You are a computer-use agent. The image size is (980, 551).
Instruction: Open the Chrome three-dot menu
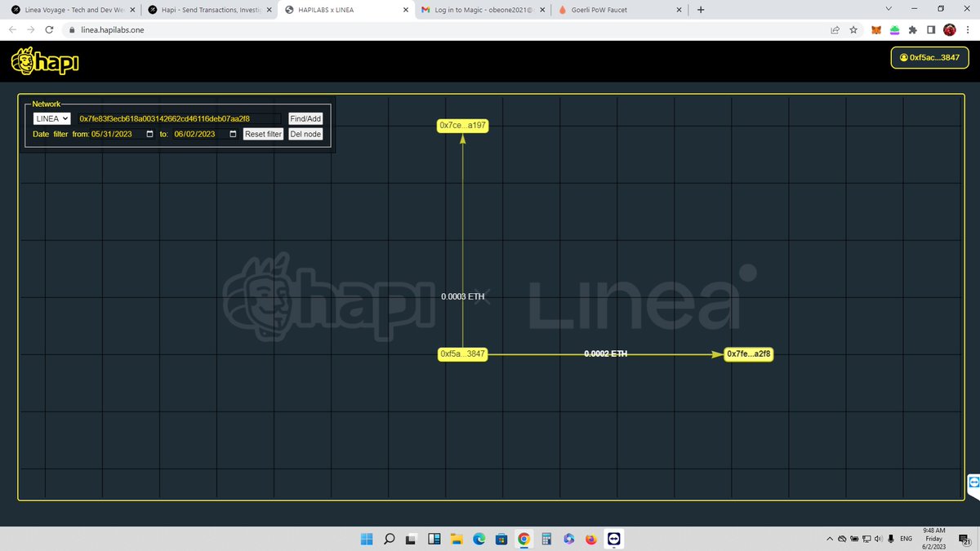(968, 29)
